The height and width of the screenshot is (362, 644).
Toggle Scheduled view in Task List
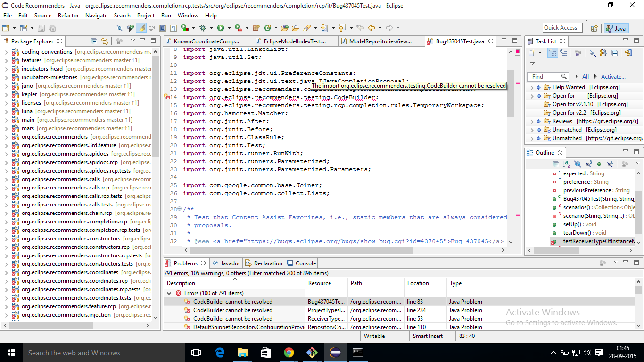563,53
